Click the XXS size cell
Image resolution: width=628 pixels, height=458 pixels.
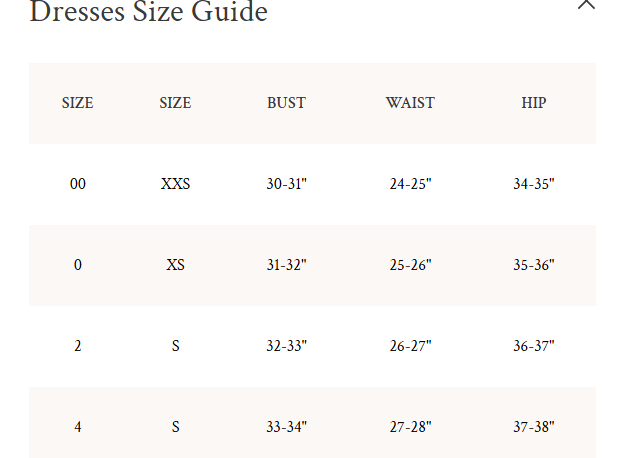175,184
